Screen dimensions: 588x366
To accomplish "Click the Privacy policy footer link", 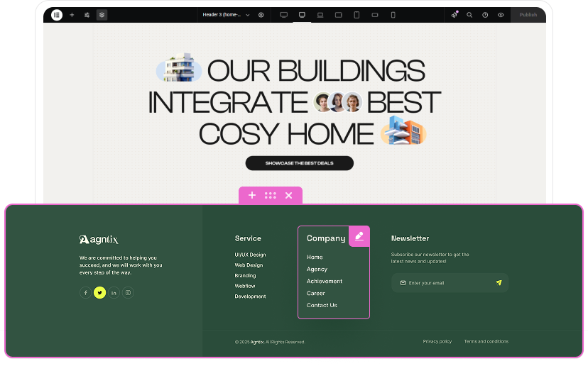I will point(437,341).
